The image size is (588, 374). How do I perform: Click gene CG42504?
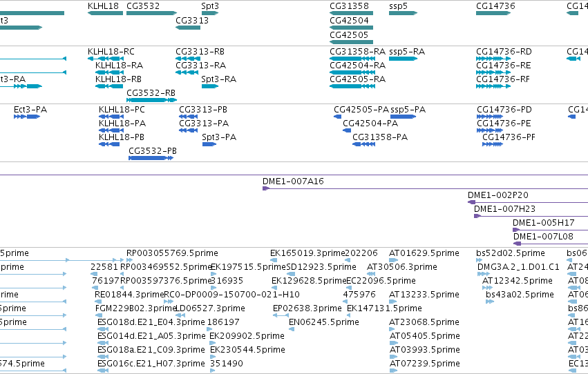pyautogui.click(x=352, y=28)
